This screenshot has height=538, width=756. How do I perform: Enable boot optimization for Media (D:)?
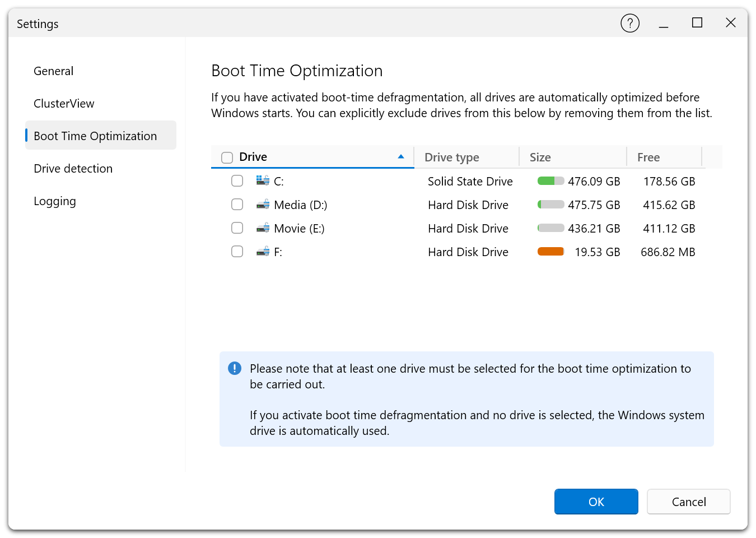pyautogui.click(x=237, y=204)
